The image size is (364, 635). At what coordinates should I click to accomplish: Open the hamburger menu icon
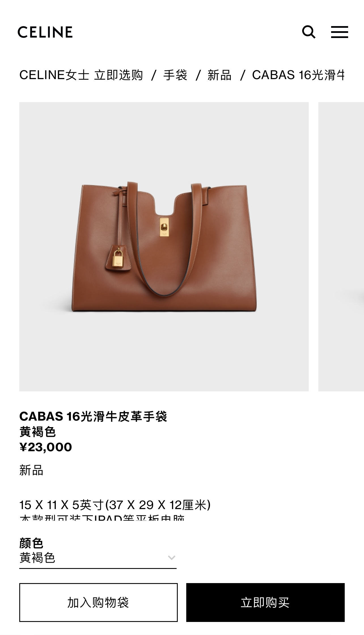point(339,32)
